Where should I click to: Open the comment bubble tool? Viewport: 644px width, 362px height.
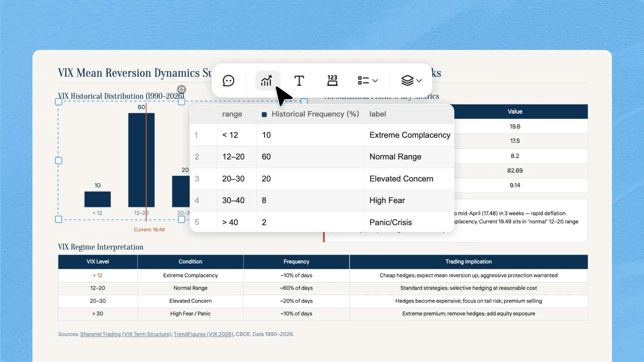(228, 80)
